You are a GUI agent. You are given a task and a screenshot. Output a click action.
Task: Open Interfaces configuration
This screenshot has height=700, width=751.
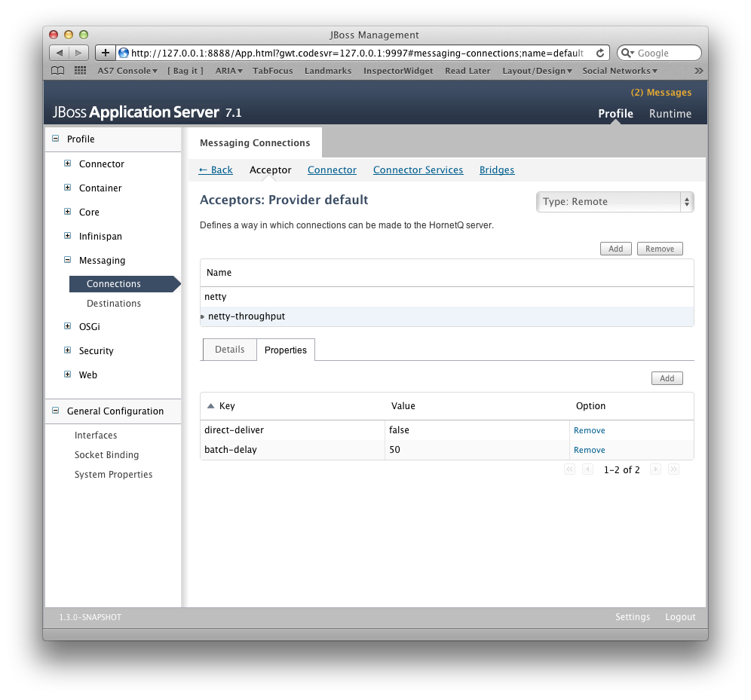click(96, 435)
